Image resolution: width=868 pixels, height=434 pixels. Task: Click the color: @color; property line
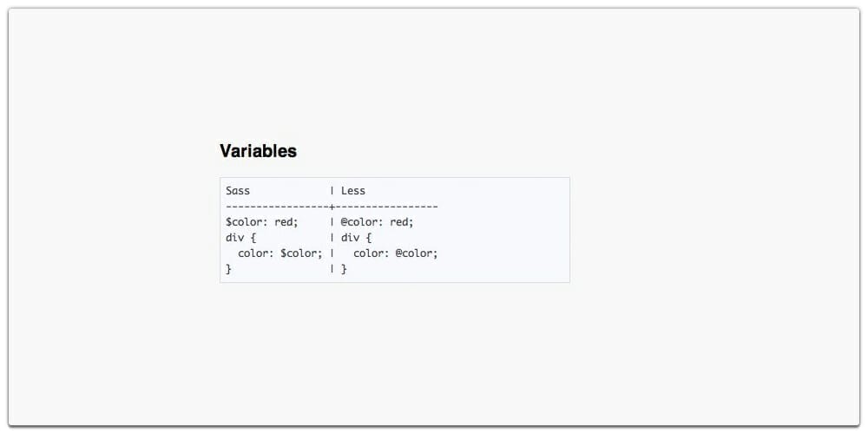(x=395, y=253)
